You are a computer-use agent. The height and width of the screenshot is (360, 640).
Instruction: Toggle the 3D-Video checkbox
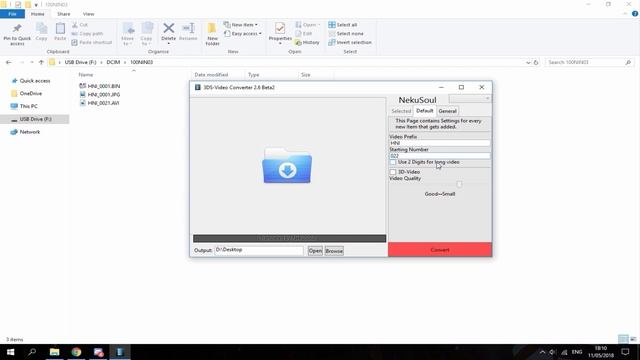393,172
